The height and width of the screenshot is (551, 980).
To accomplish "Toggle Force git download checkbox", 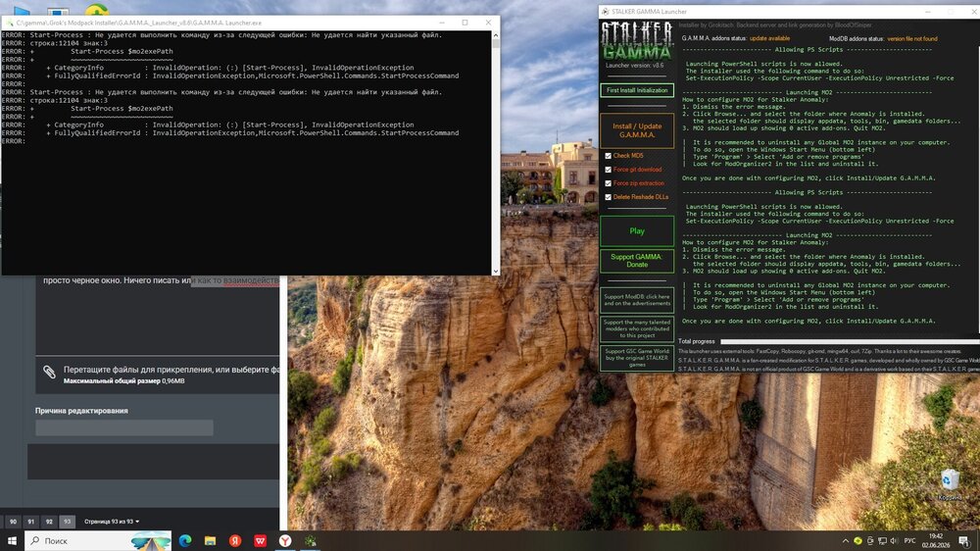I will 609,170.
